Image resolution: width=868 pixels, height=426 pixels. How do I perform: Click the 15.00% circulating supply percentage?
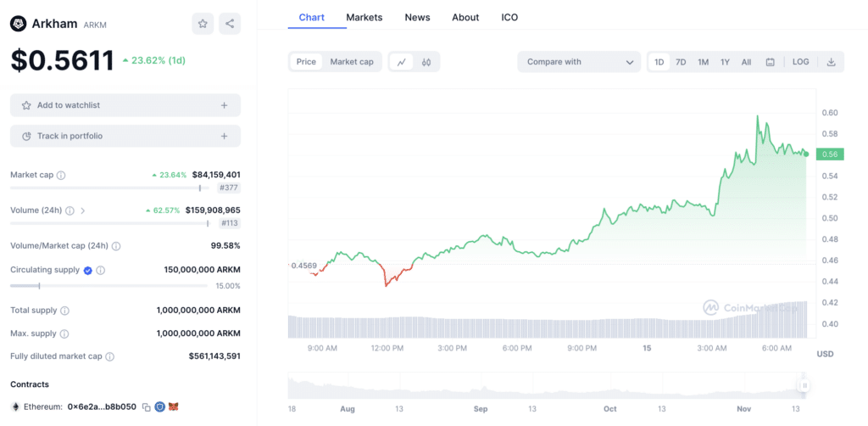228,286
